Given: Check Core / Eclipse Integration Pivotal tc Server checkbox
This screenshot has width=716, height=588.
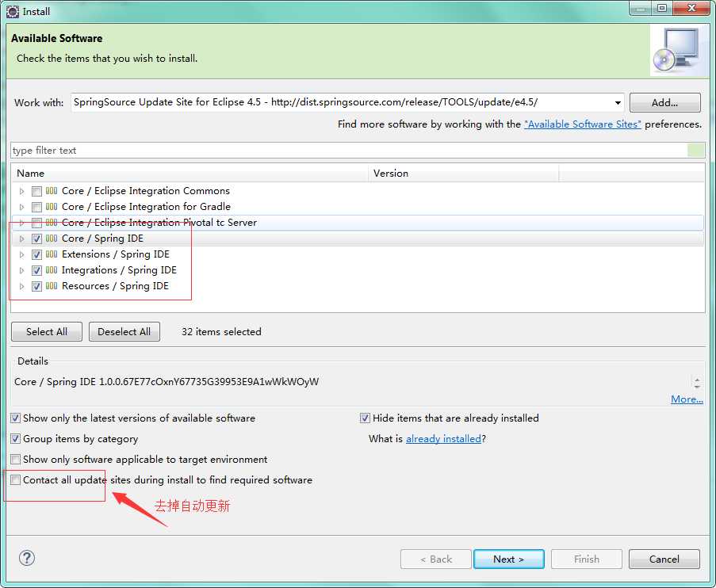Looking at the screenshot, I should click(37, 223).
